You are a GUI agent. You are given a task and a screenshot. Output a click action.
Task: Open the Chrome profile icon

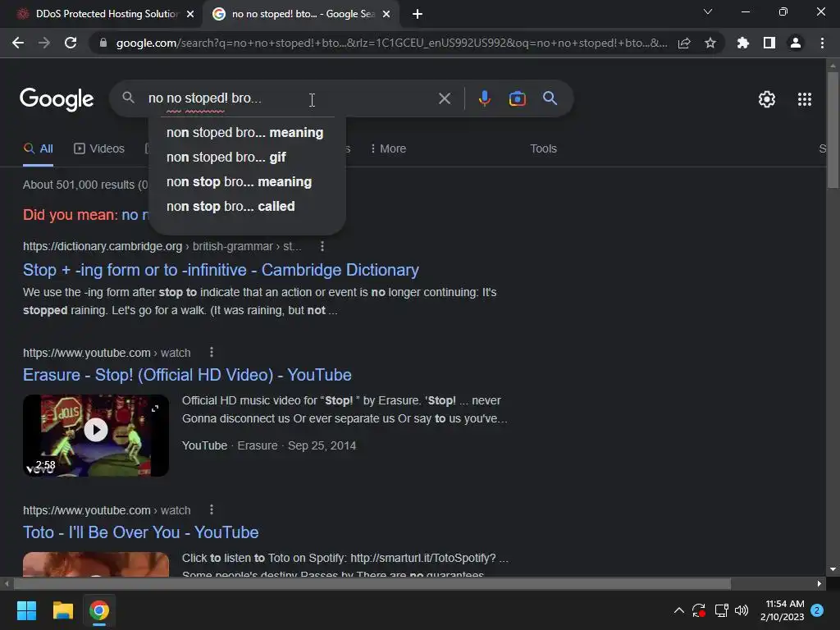796,43
